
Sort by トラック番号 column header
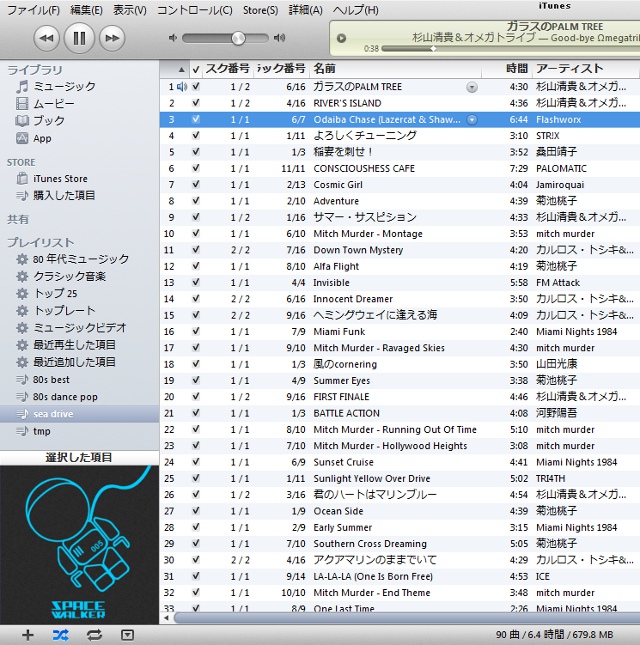click(281, 69)
